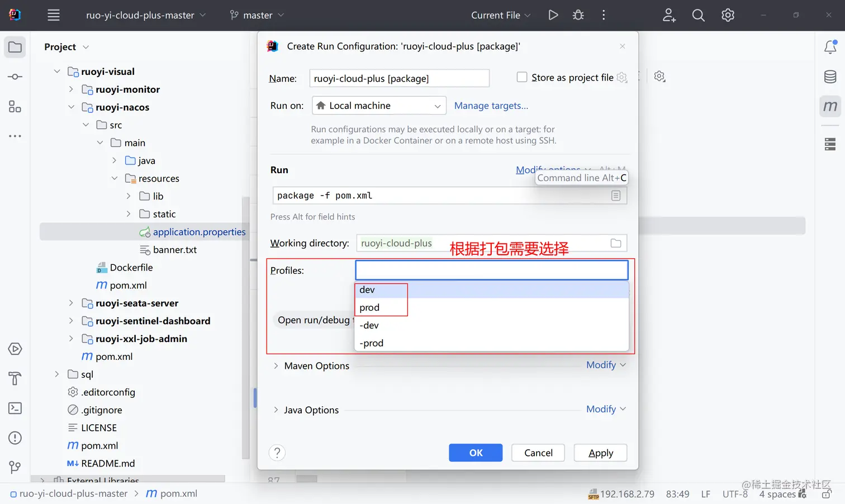This screenshot has width=845, height=504.
Task: Expand the command line field editor icon
Action: 616,196
